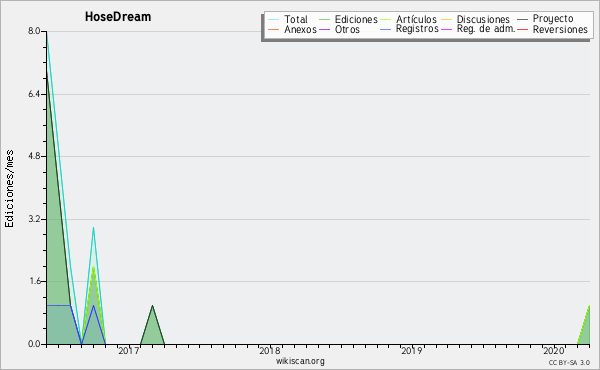The image size is (600, 370).
Task: Click the cyan Total legend line swatch
Action: (274, 20)
